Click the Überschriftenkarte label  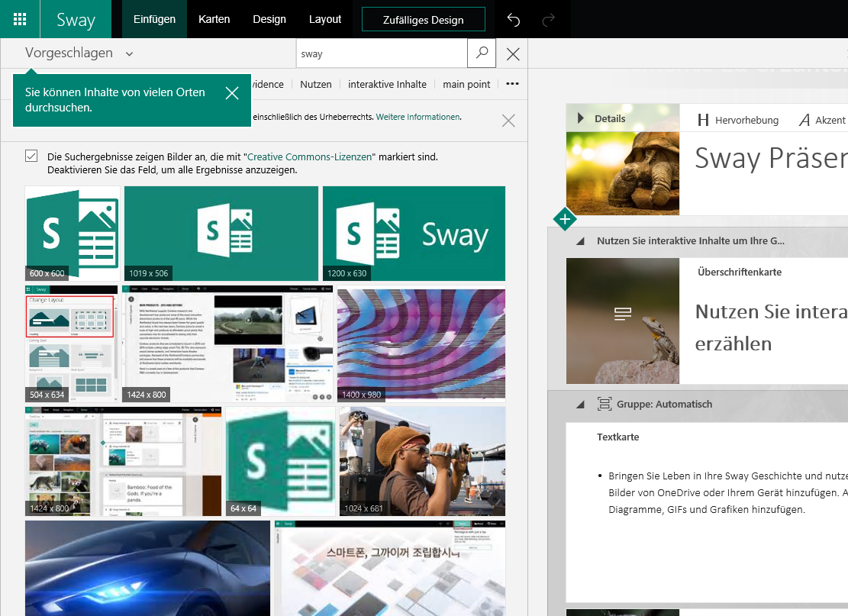(x=740, y=272)
